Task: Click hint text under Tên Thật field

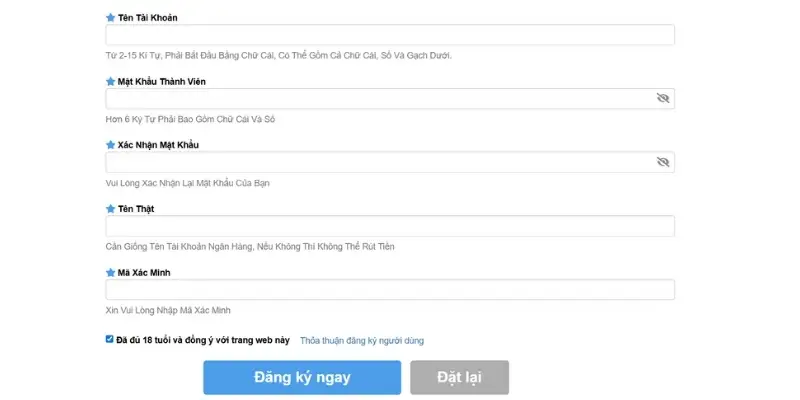Action: click(250, 247)
